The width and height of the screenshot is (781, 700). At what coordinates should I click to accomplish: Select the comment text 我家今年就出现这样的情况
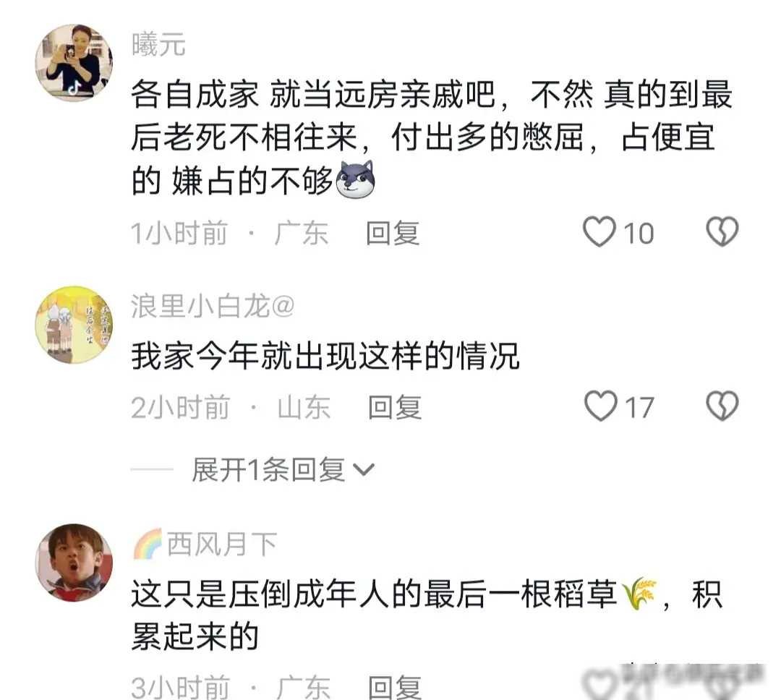(x=325, y=357)
